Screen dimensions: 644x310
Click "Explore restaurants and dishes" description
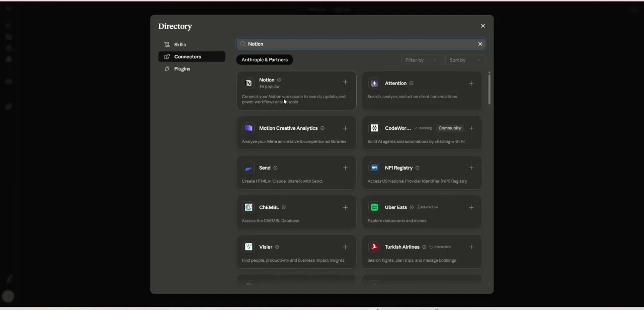click(x=397, y=220)
